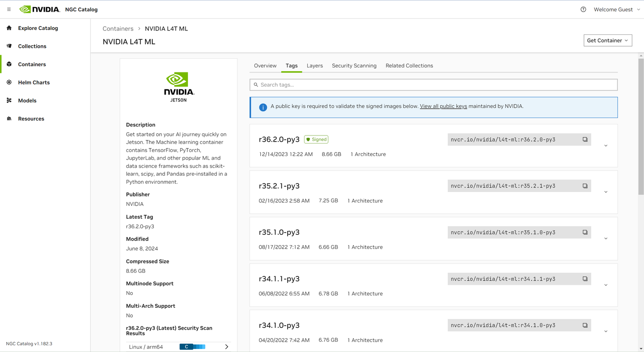Open the Models section icon
Image resolution: width=644 pixels, height=352 pixels.
pyautogui.click(x=9, y=100)
